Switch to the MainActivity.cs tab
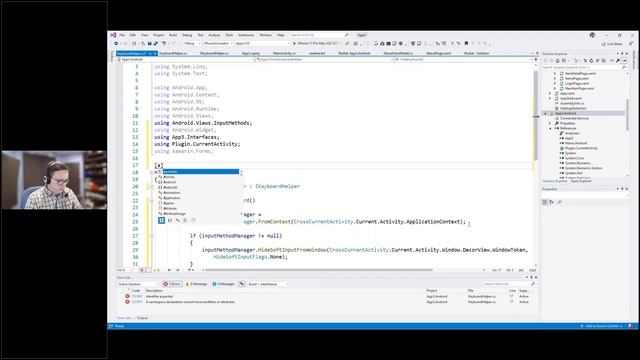The image size is (640, 360). [x=284, y=53]
